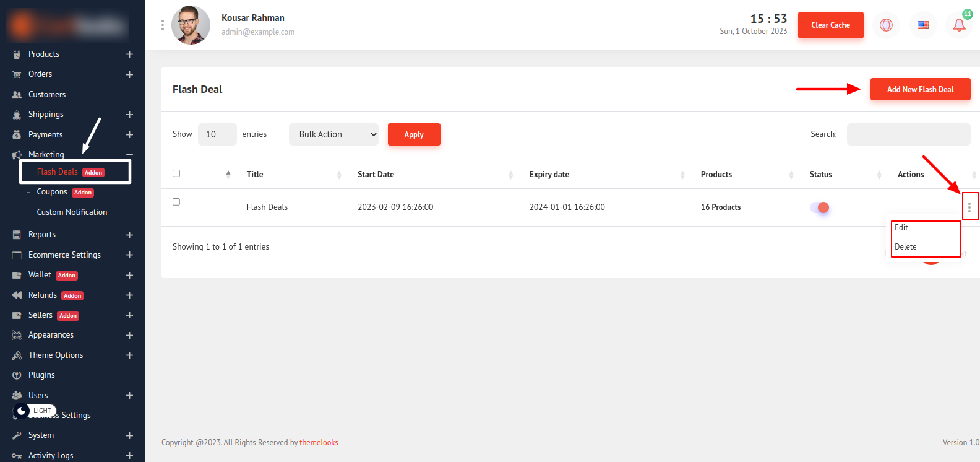
Task: Click the Title column sort arrows
Action: (339, 175)
